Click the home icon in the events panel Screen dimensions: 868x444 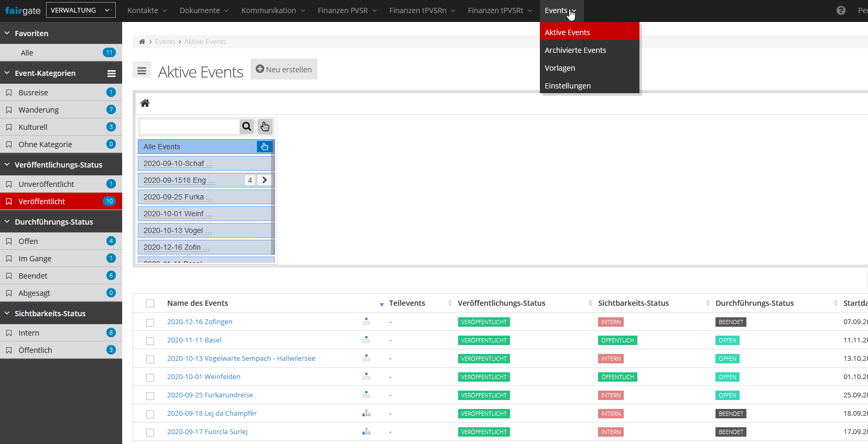pos(145,103)
